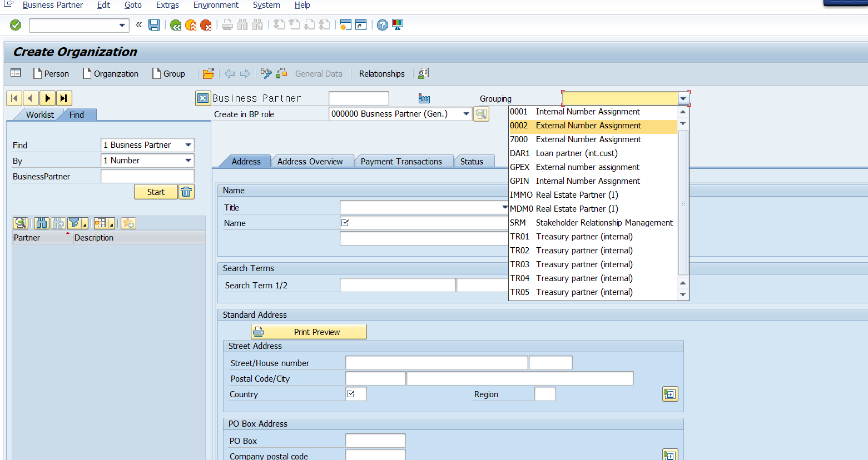Image resolution: width=868 pixels, height=460 pixels.
Task: Click the trash icon next to Start
Action: point(186,192)
